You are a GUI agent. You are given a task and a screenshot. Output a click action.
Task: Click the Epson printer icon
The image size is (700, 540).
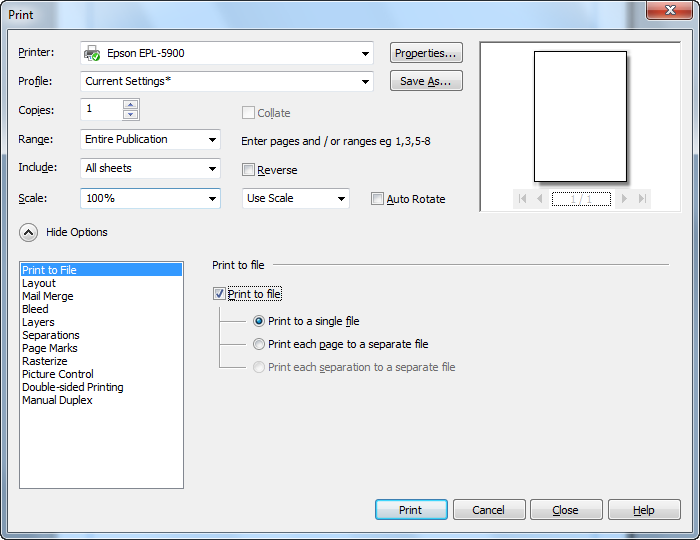click(x=92, y=53)
